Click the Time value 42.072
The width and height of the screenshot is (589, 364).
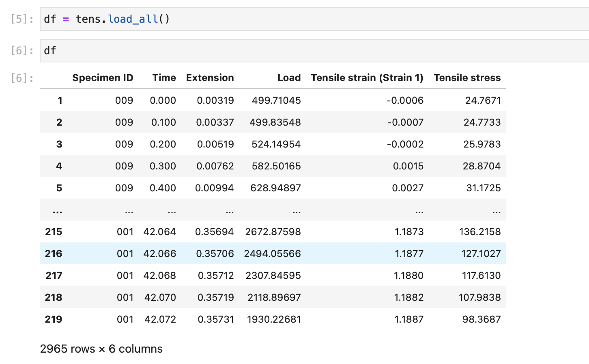(160, 319)
